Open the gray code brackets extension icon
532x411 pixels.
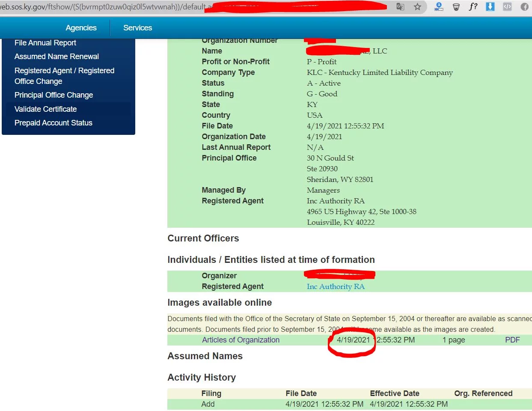point(507,7)
